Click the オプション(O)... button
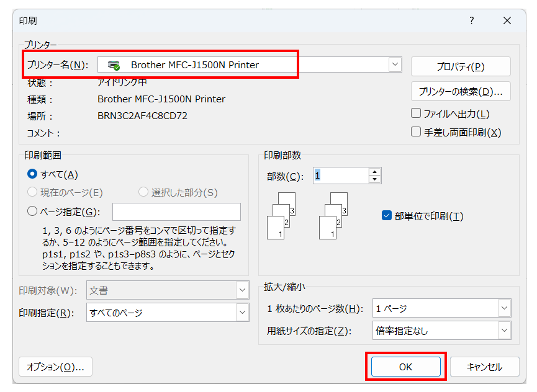Viewport: 537px width, 392px height. coord(55,367)
